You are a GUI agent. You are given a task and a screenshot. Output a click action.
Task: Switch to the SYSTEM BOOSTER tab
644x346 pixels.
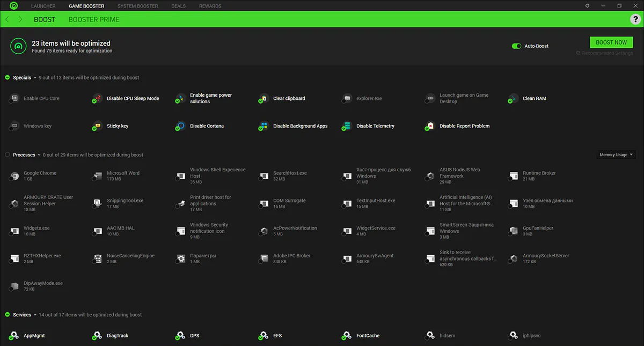(138, 6)
